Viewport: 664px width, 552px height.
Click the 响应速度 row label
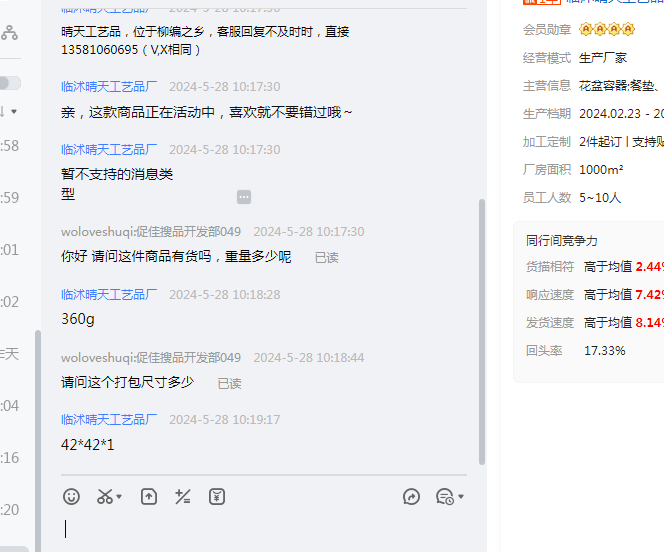pyautogui.click(x=550, y=295)
